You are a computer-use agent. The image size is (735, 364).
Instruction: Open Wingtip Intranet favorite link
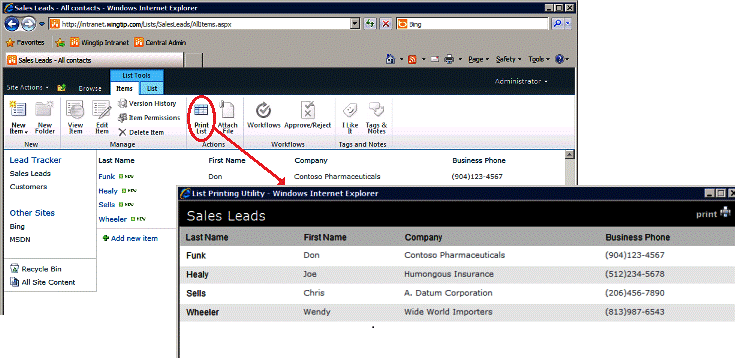coord(99,43)
